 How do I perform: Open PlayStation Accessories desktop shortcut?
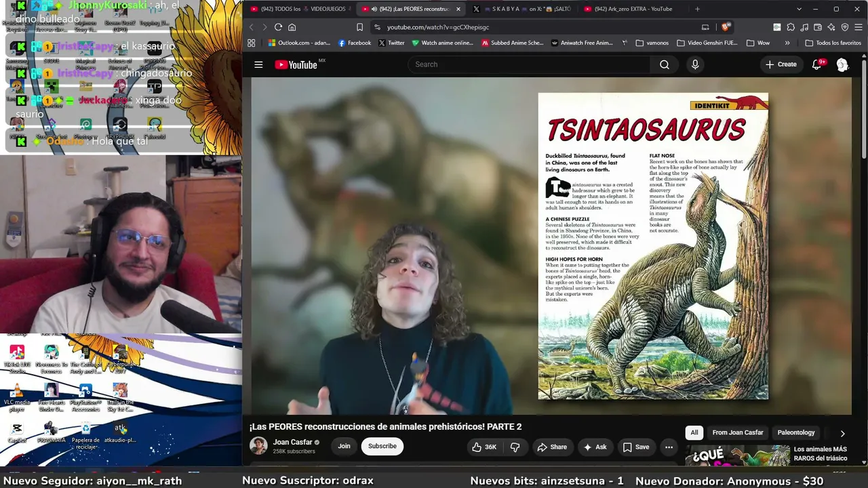(85, 397)
